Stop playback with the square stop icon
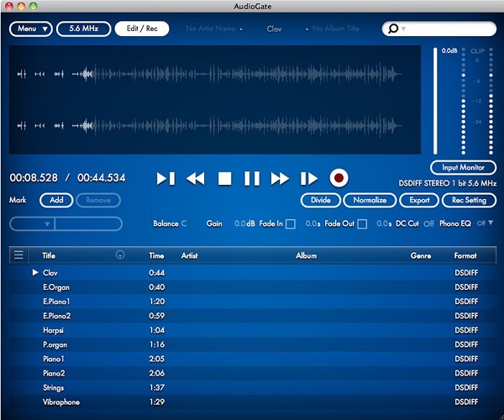504x420 pixels. (x=224, y=178)
